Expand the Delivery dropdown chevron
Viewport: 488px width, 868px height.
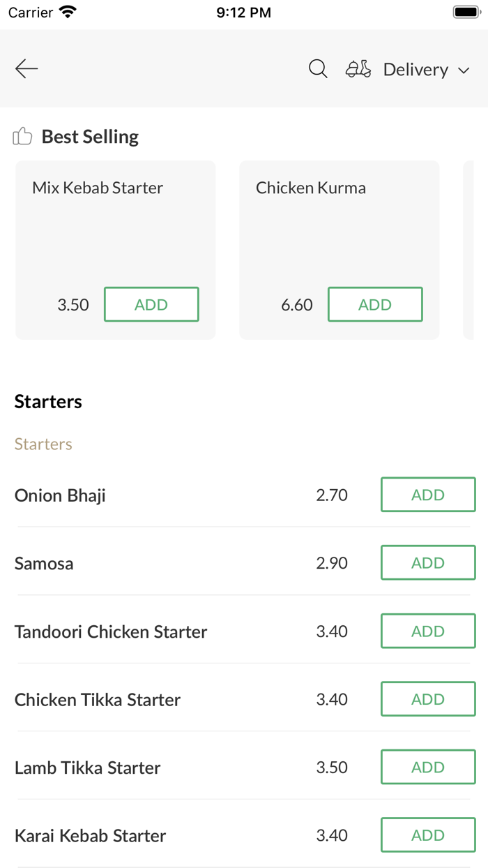[x=464, y=70]
